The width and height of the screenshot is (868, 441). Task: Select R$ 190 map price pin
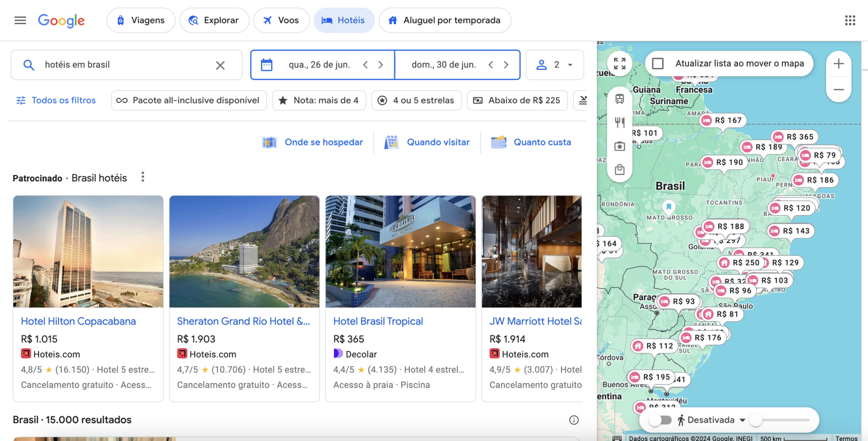pyautogui.click(x=724, y=162)
